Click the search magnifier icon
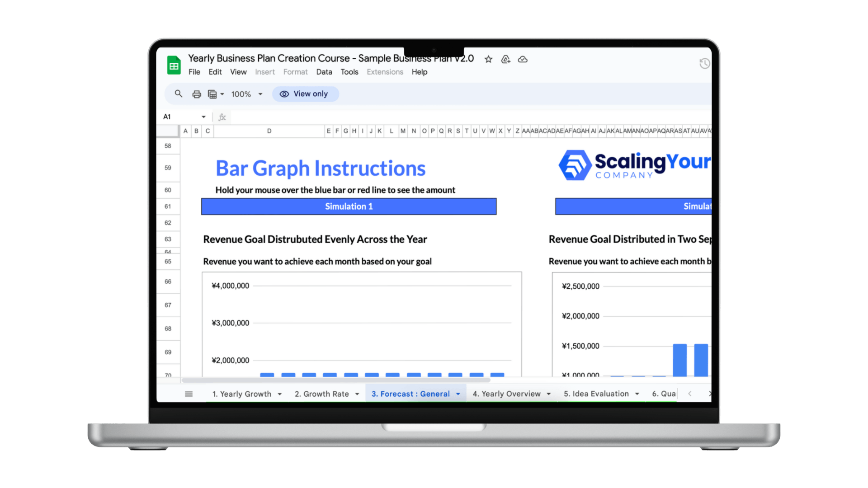Viewport: 868px width, 488px height. tap(179, 94)
